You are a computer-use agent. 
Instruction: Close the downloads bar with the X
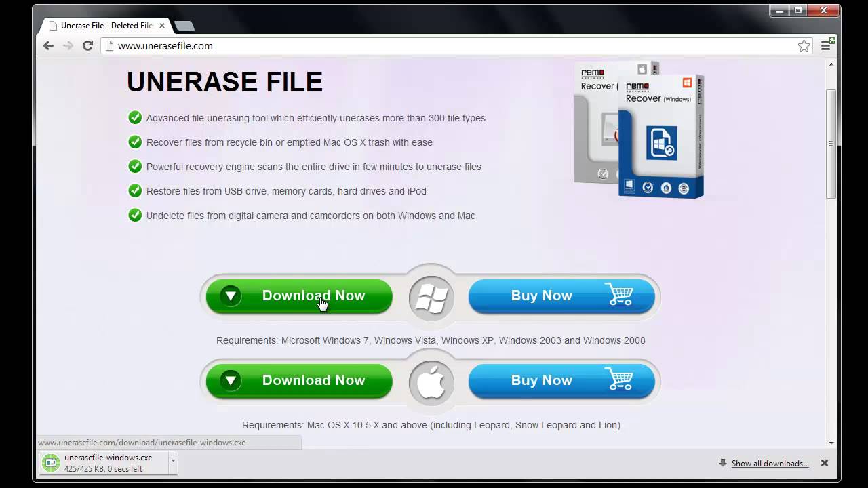825,463
